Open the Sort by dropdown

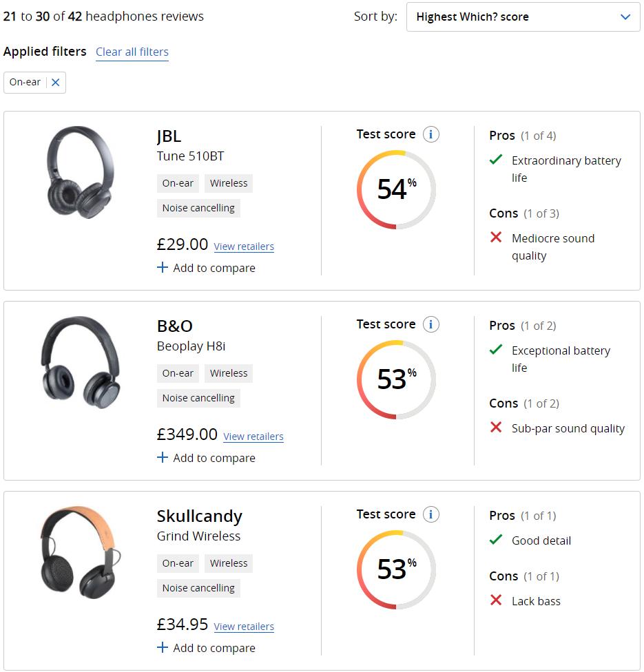coord(523,17)
